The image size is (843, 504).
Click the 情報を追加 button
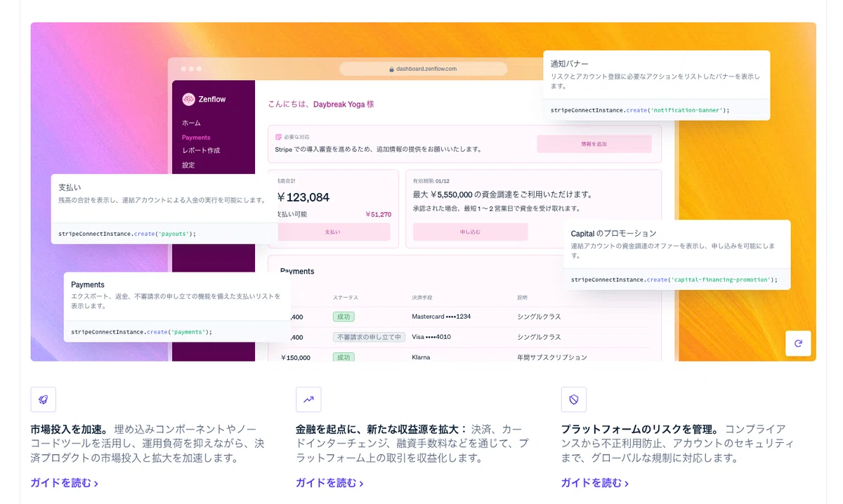594,144
